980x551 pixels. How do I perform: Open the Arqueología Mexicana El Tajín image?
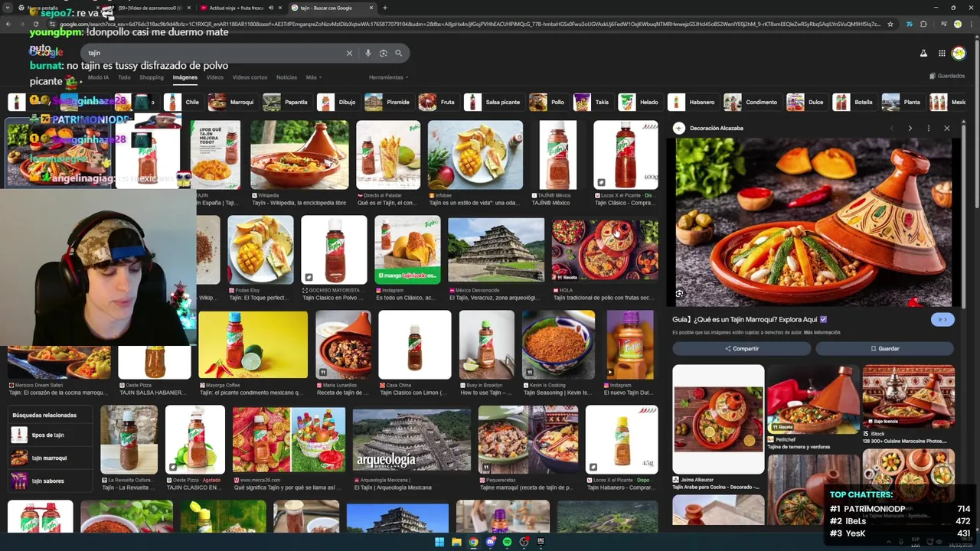click(412, 439)
